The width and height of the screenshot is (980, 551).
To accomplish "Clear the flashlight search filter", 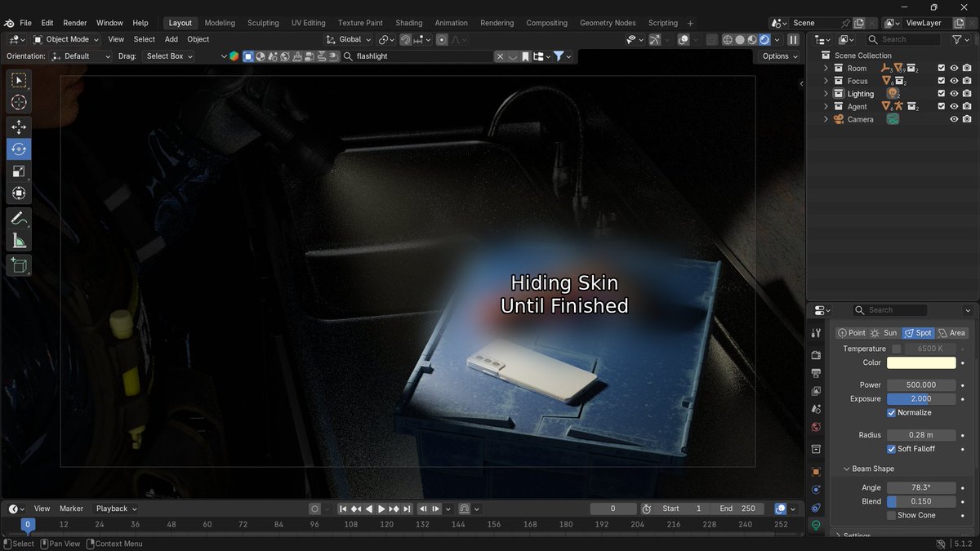I will pyautogui.click(x=499, y=56).
